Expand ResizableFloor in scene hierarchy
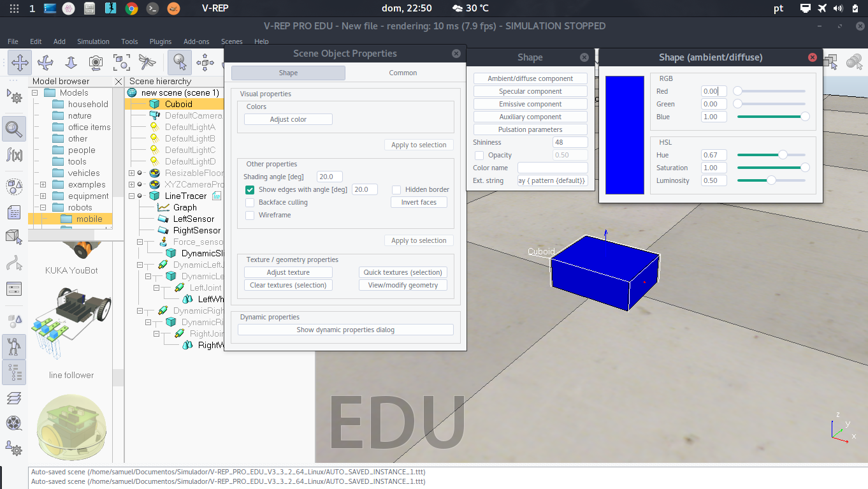The height and width of the screenshot is (489, 868). [131, 173]
